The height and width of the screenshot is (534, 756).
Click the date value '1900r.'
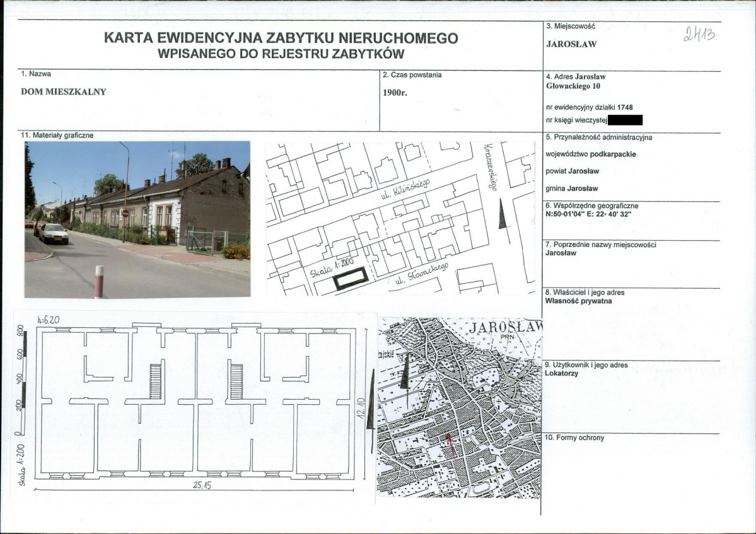[x=395, y=93]
